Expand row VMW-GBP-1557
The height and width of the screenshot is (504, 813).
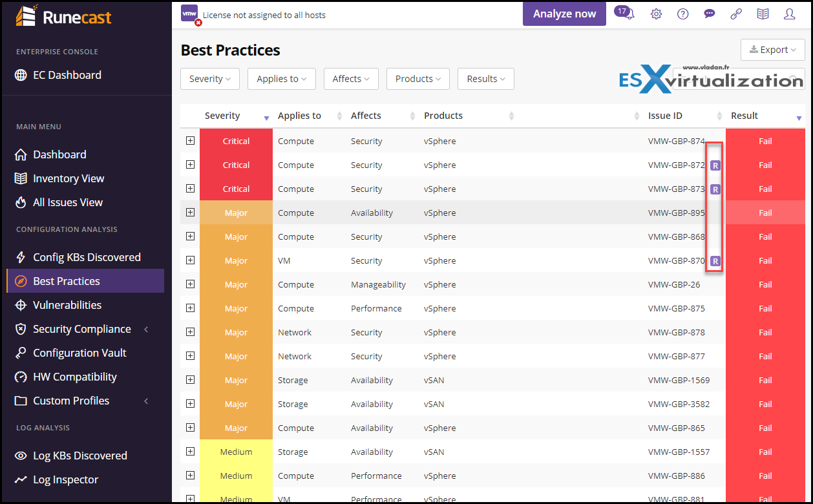tap(190, 451)
